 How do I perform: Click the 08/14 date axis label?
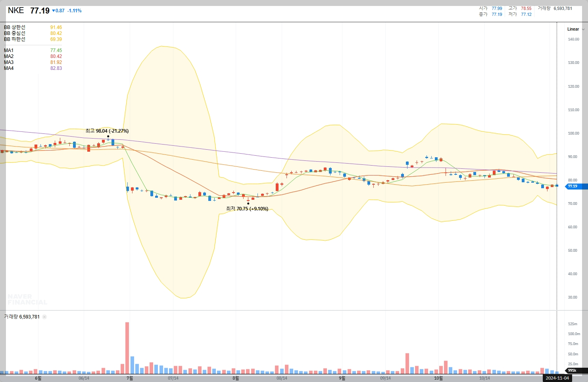(x=282, y=378)
